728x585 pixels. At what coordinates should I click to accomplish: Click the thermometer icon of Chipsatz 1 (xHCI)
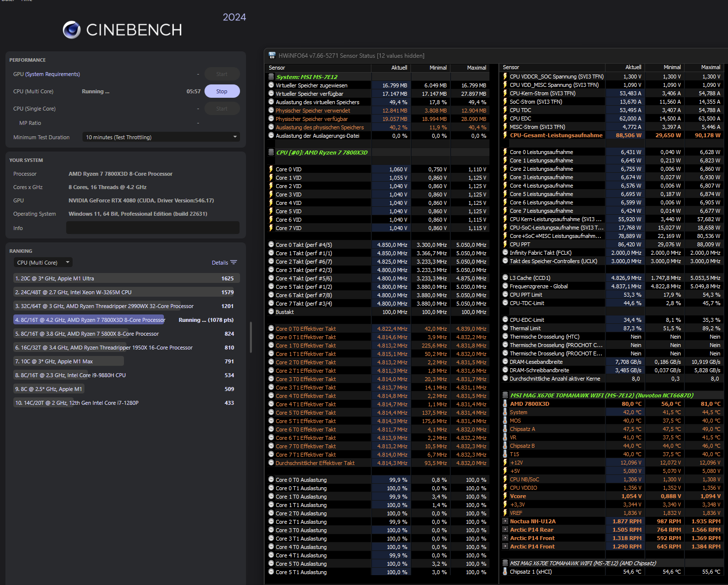(505, 572)
